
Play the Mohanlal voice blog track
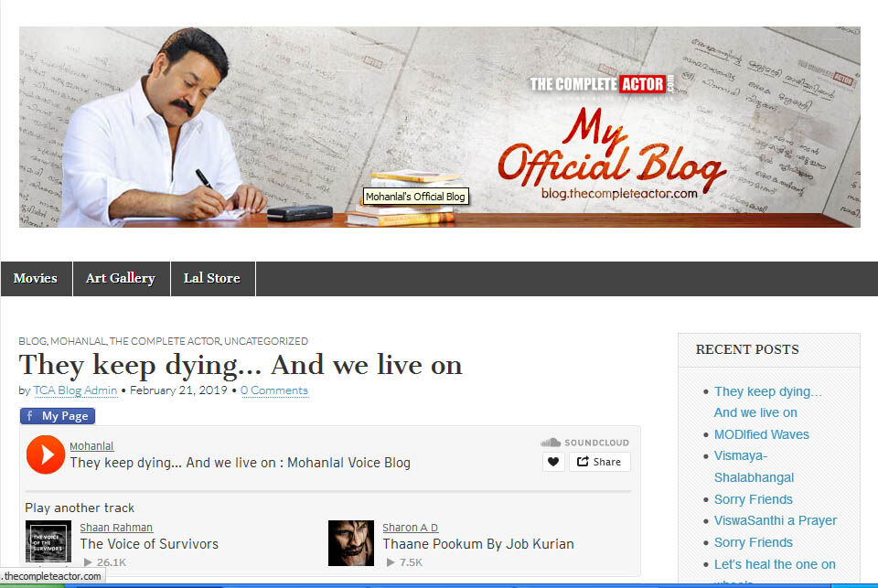pyautogui.click(x=45, y=454)
